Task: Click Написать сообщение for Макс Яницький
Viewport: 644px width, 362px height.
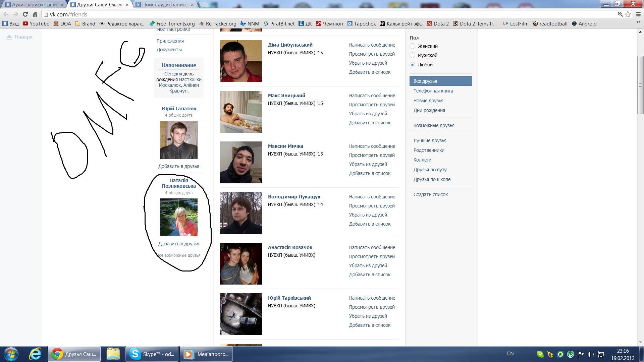Action: [372, 96]
